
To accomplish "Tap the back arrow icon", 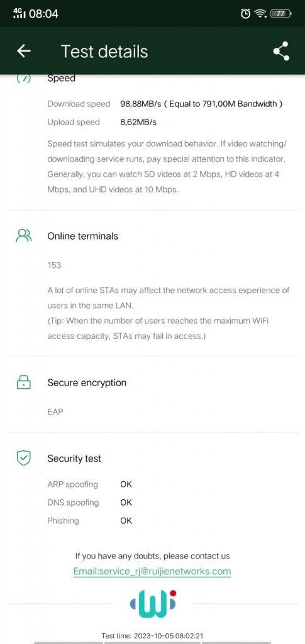I will pyautogui.click(x=24, y=51).
